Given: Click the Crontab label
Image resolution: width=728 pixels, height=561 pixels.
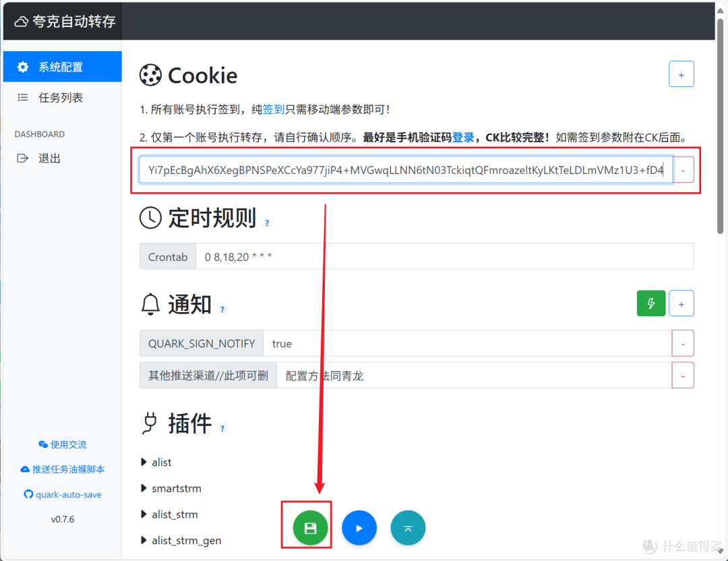Looking at the screenshot, I should [168, 256].
